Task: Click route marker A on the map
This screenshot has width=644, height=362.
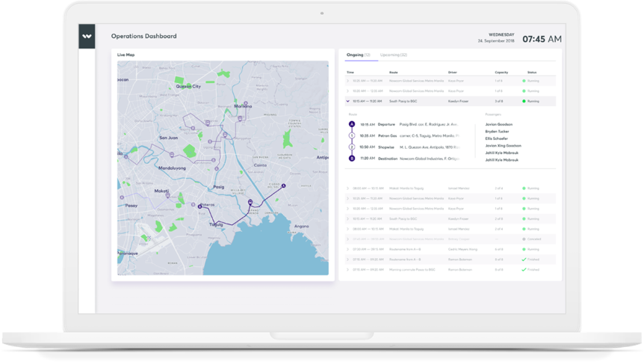Action: 283,185
